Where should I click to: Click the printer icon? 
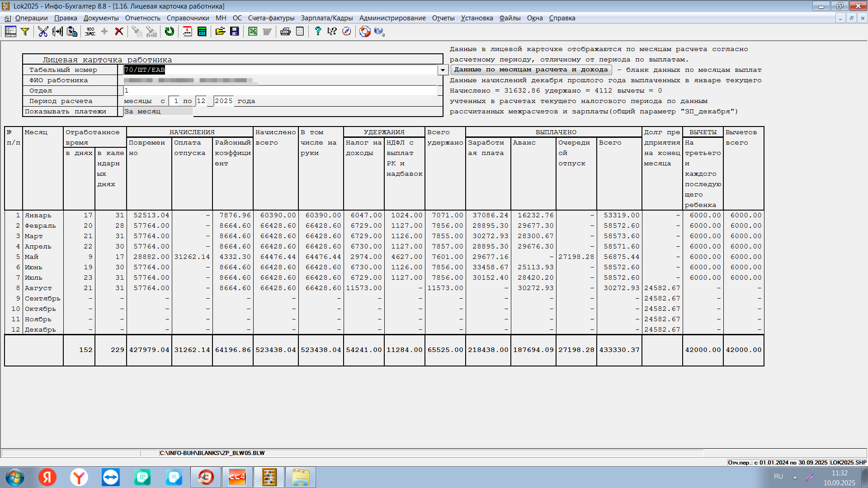tap(285, 31)
